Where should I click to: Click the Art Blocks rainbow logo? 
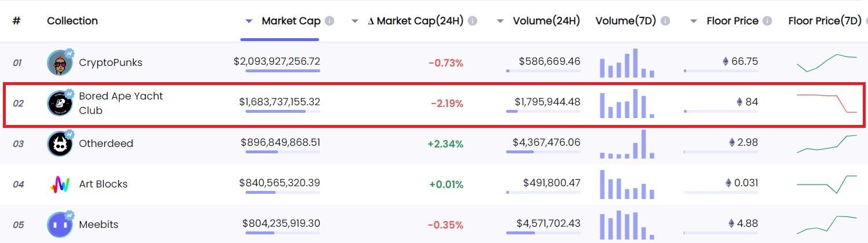click(x=60, y=184)
